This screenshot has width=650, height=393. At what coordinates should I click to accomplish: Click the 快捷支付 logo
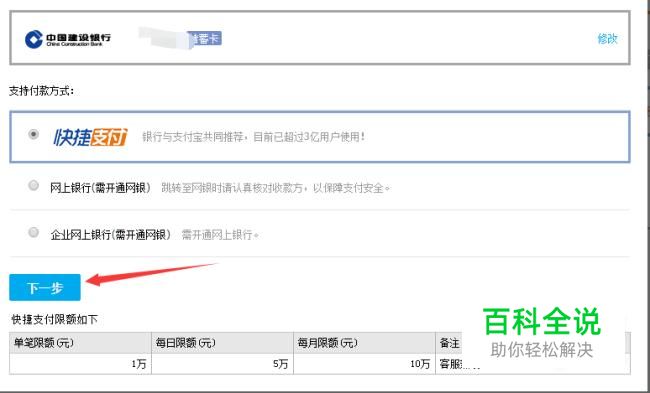[x=90, y=137]
